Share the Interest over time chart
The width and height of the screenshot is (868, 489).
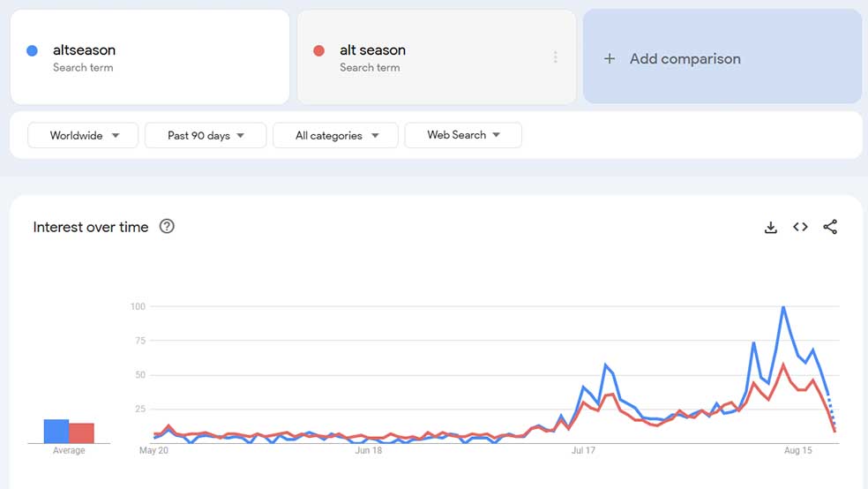pos(830,227)
